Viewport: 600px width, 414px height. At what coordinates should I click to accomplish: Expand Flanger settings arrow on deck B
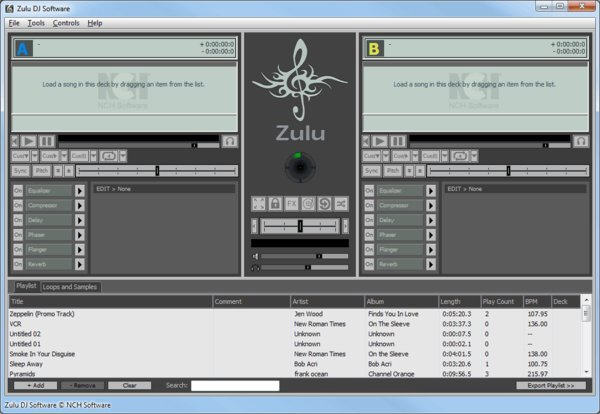[431, 249]
